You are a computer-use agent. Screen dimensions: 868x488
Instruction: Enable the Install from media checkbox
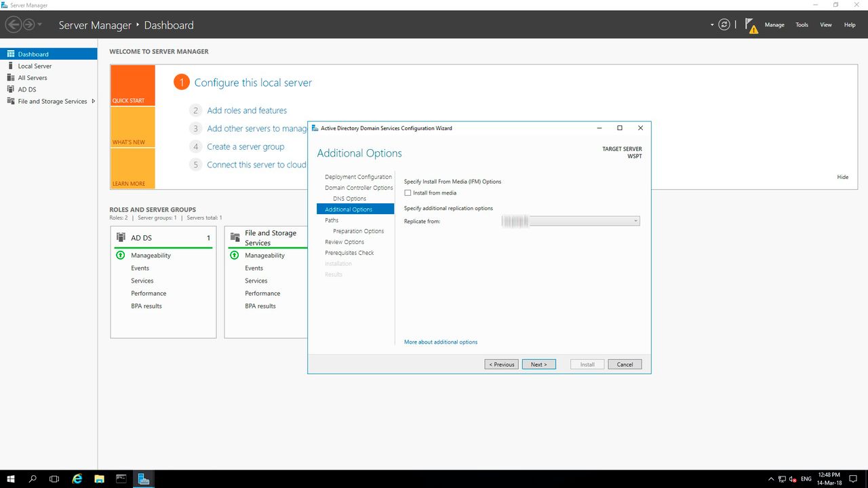[x=408, y=193]
